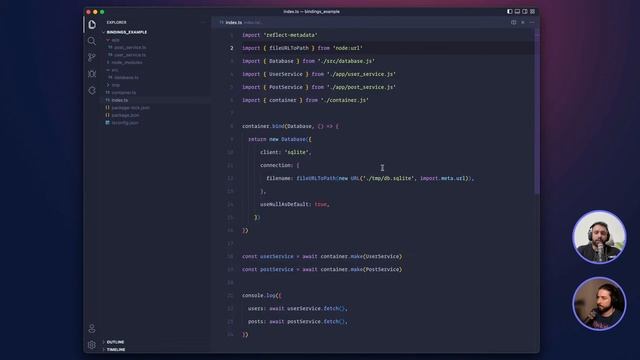This screenshot has width=640, height=360.
Task: Open the Accounts menu icon in the activity bar
Action: coord(92,329)
